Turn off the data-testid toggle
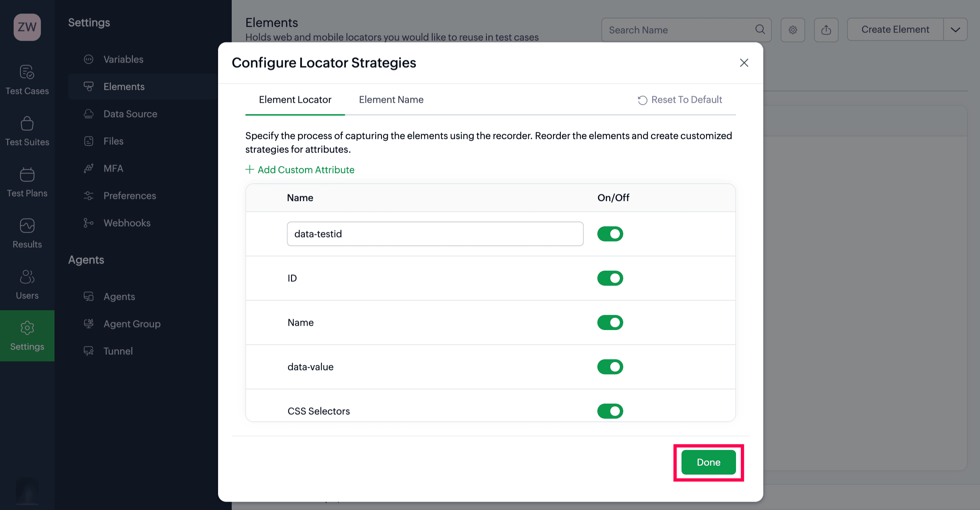This screenshot has width=980, height=510. [x=610, y=234]
